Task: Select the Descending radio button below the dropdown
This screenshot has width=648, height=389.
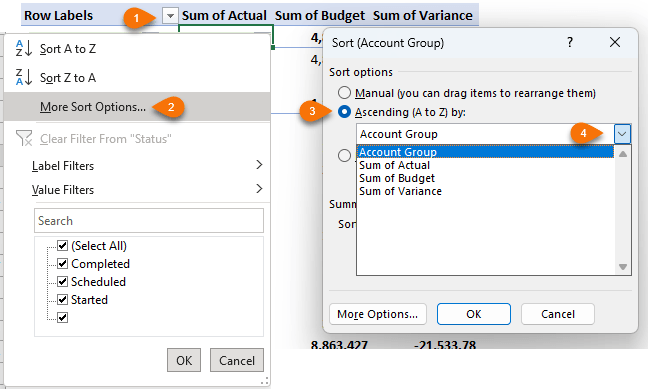Action: 344,155
